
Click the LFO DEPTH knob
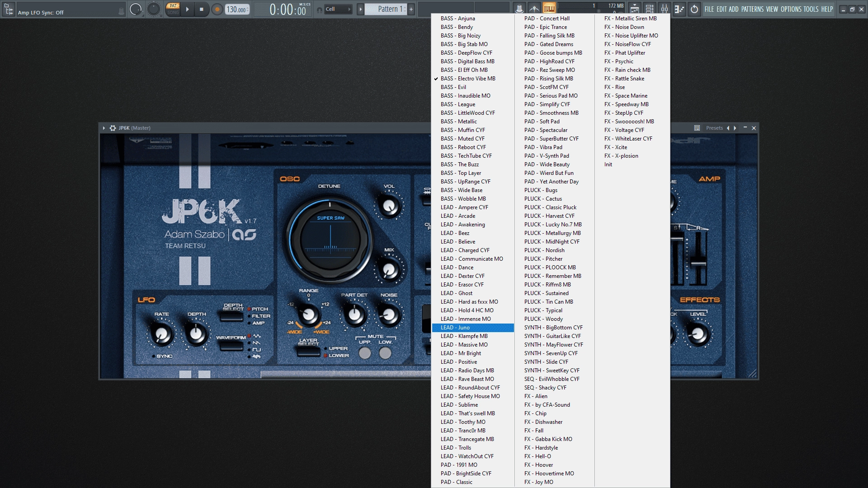click(x=196, y=334)
